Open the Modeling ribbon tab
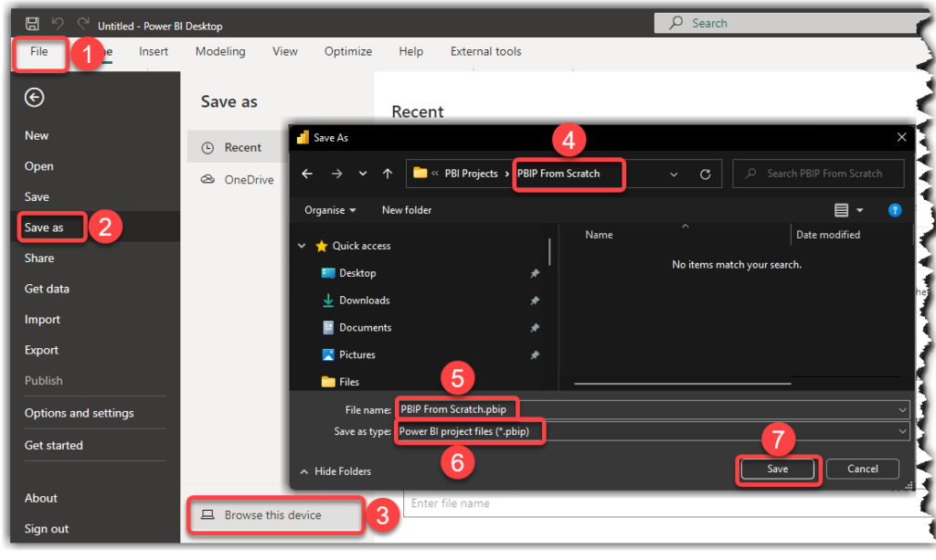The width and height of the screenshot is (936, 560). tap(220, 51)
